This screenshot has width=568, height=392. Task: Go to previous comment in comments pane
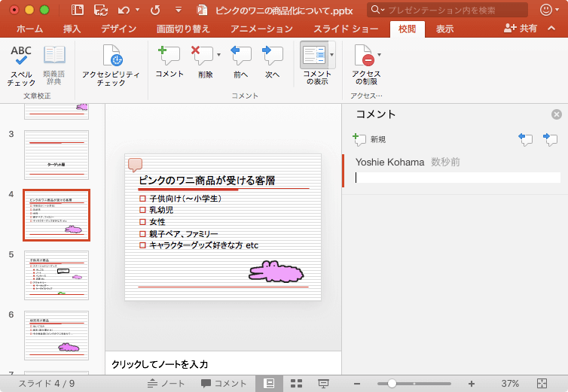pos(525,139)
